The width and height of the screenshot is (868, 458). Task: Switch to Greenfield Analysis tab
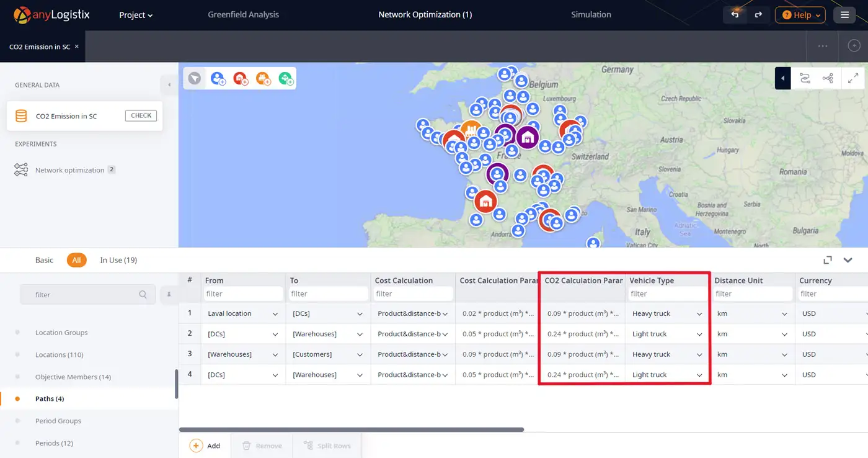pos(243,14)
